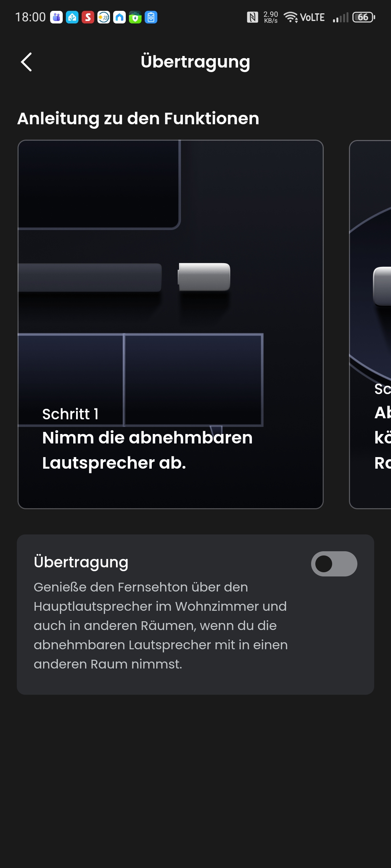
Task: Tap the first blue house notification icon
Action: (72, 17)
